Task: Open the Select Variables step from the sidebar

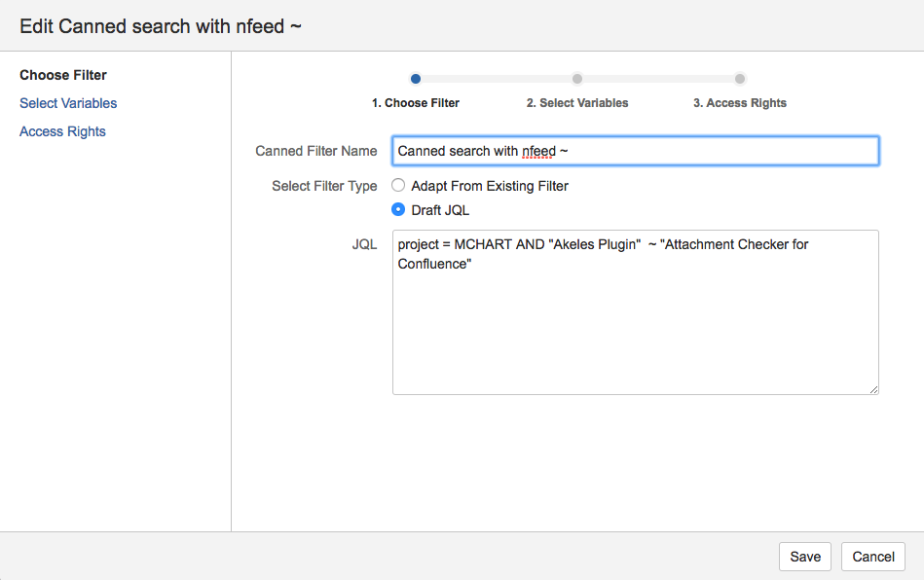Action: [68, 103]
